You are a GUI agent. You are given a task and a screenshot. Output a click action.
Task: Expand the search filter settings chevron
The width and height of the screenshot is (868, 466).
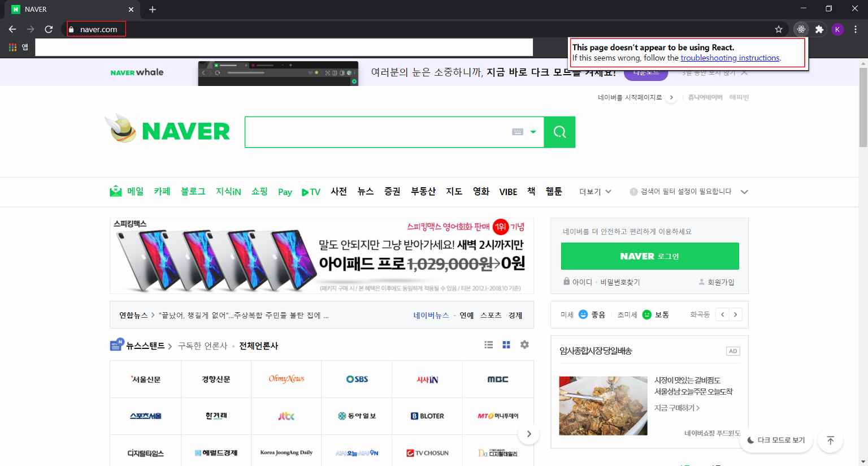coord(744,192)
